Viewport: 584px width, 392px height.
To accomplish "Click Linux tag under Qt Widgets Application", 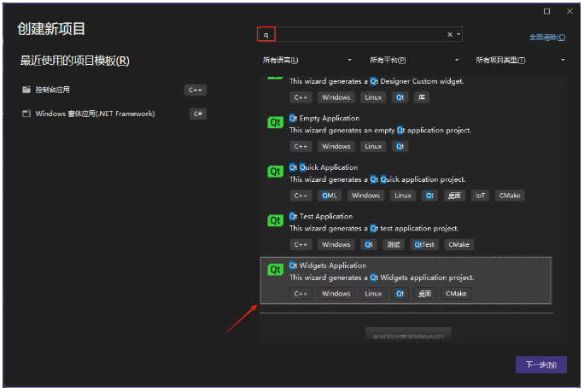I will (x=373, y=294).
